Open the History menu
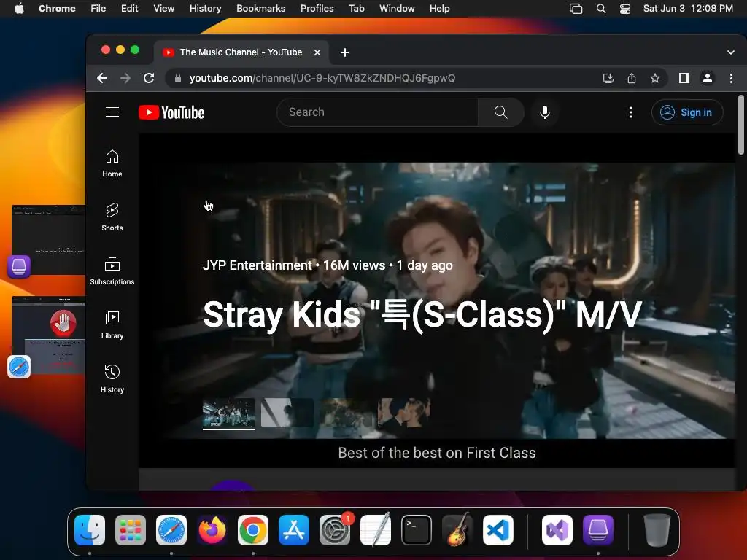Screen dimensions: 747x560 tap(205, 8)
